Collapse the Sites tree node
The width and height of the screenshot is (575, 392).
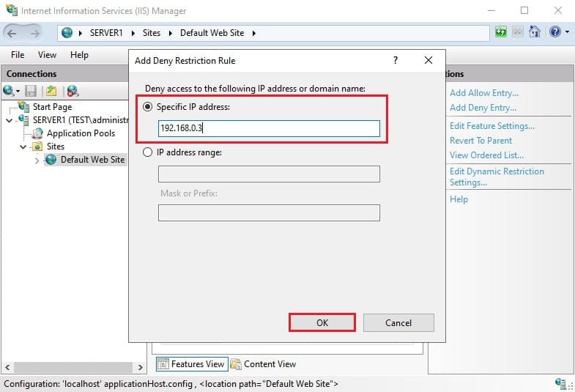pos(23,147)
